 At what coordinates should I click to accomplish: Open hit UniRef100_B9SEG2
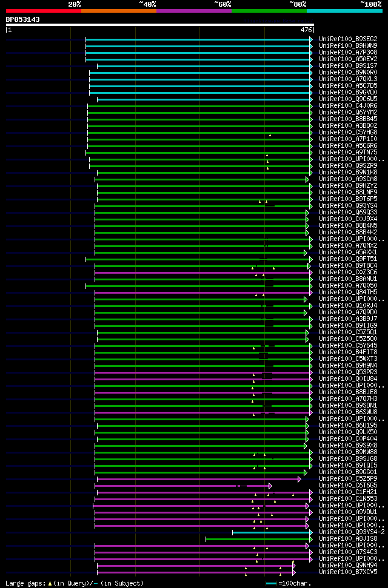click(x=348, y=39)
